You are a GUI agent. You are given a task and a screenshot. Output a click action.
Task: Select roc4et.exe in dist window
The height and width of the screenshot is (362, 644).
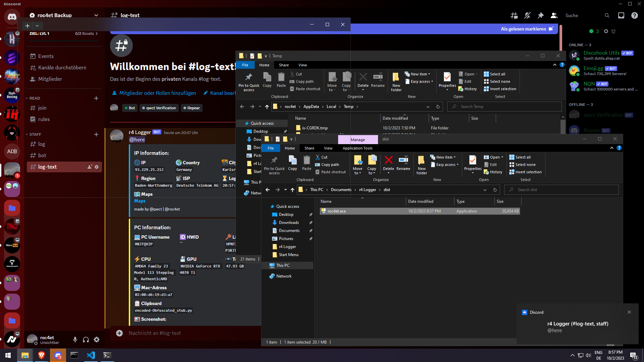420,211
